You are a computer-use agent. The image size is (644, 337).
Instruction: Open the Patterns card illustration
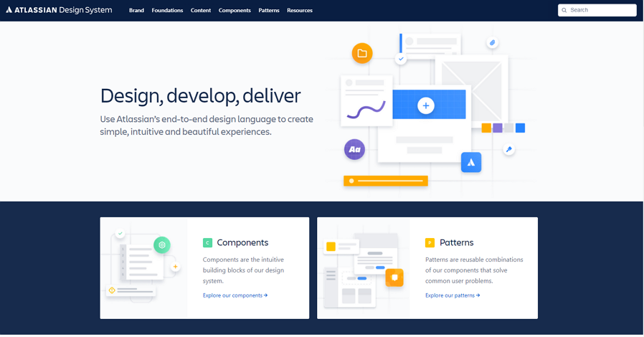(363, 268)
